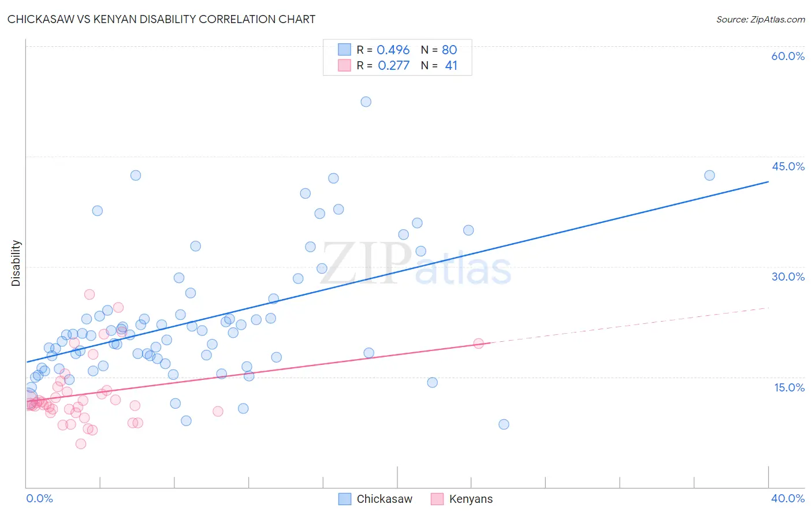Click the 45.0% y-axis label

[788, 166]
